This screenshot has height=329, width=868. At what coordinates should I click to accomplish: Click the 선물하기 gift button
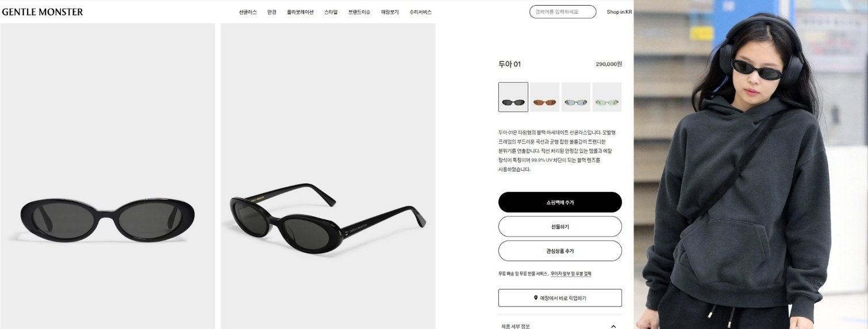tap(560, 227)
